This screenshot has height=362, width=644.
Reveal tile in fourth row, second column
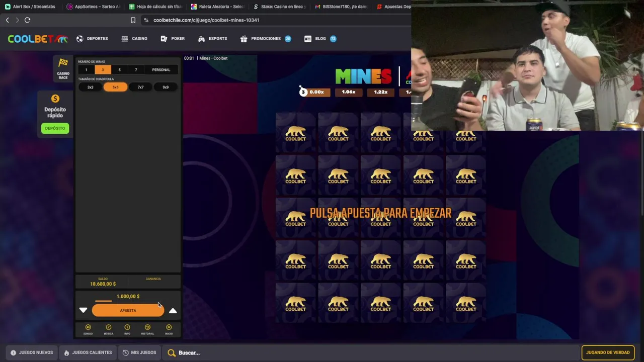pyautogui.click(x=338, y=260)
